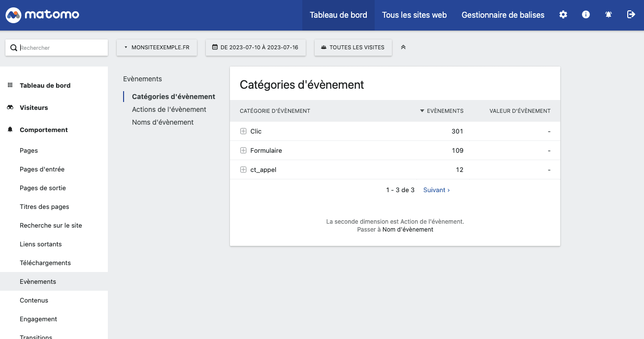The width and height of the screenshot is (644, 339).
Task: Open the help info icon
Action: 585,15
